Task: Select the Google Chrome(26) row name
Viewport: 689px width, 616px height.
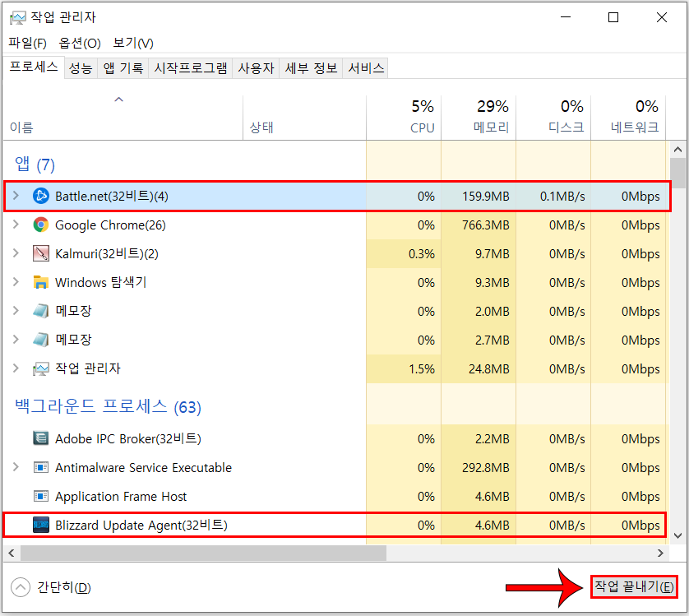Action: pos(110,225)
